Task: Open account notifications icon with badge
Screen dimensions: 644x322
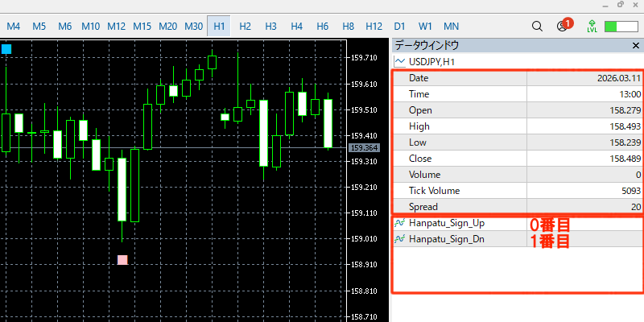Action: click(x=563, y=26)
